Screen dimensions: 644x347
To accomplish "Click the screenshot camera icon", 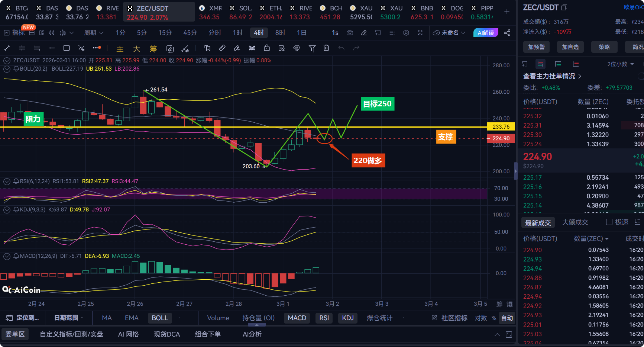I will [350, 33].
